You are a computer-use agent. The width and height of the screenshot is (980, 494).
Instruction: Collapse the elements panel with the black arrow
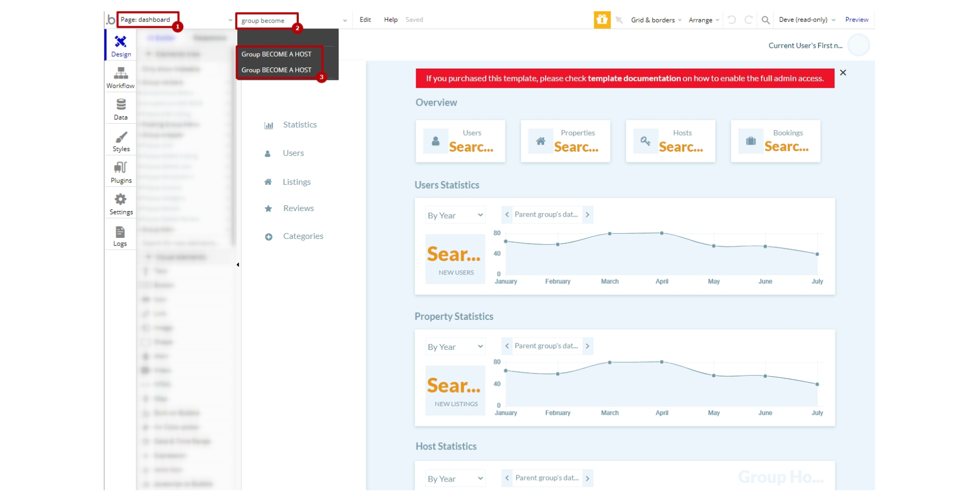click(x=238, y=265)
